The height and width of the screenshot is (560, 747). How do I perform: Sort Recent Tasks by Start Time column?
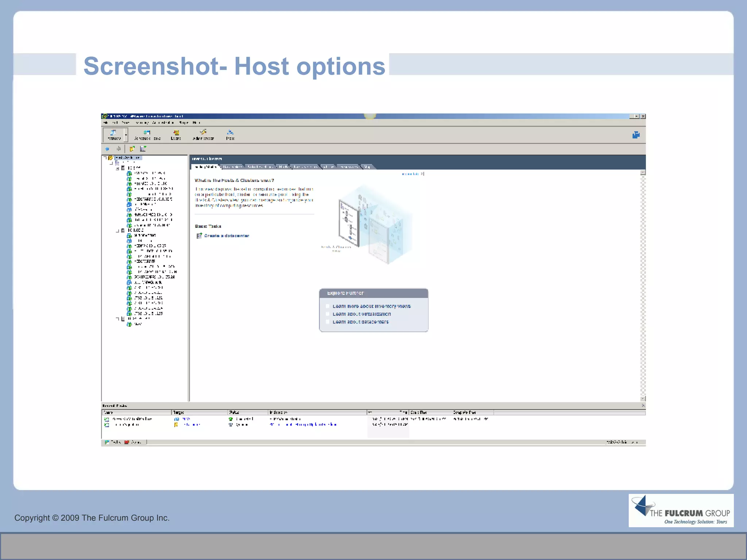(430, 412)
